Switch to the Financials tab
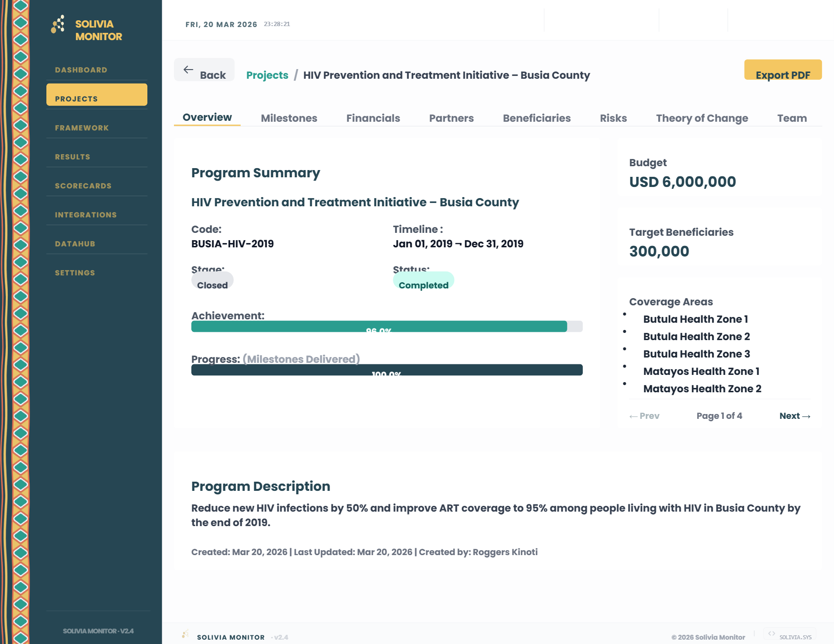 (373, 118)
